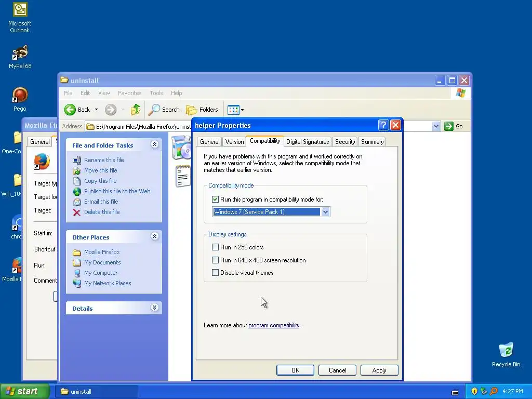Open the Edit menu

coord(85,93)
